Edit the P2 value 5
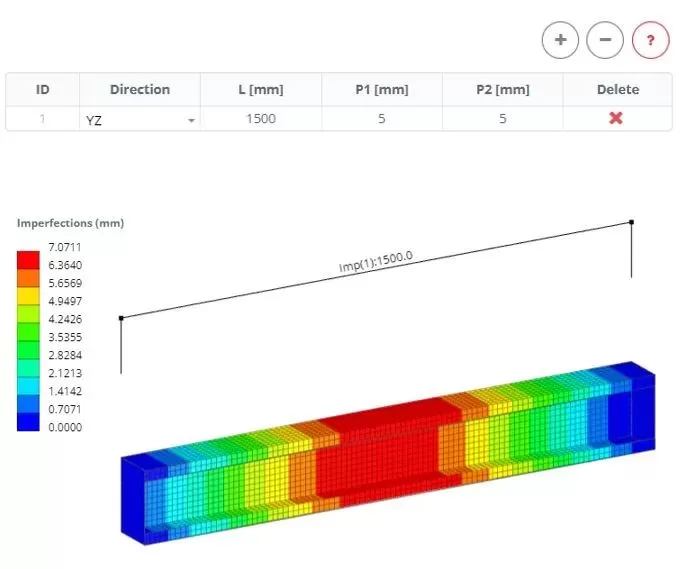Image resolution: width=681 pixels, height=569 pixels. point(502,119)
